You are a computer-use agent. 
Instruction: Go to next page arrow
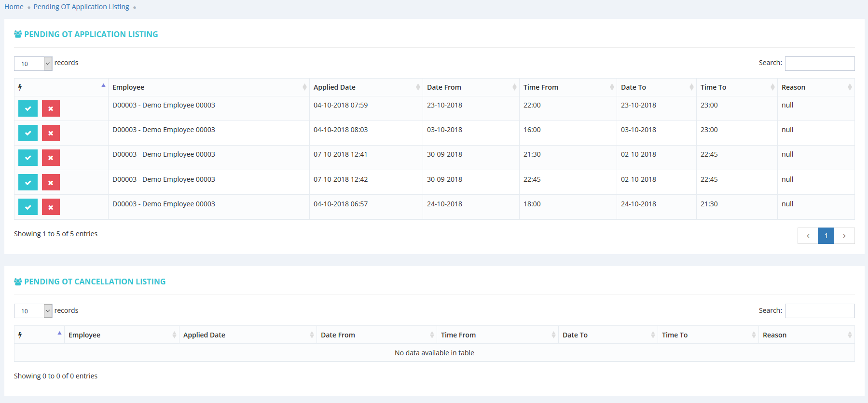click(844, 236)
